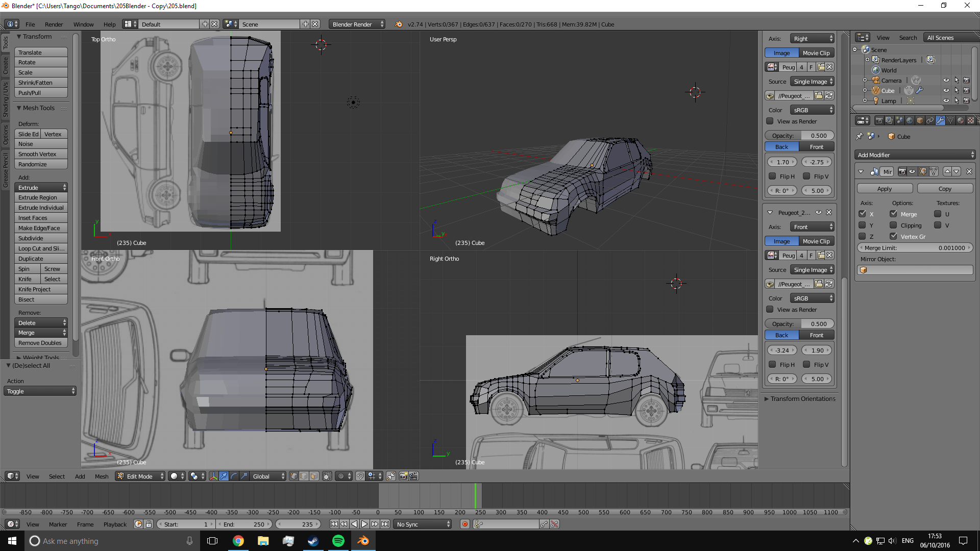Open the Render menu

coord(54,24)
